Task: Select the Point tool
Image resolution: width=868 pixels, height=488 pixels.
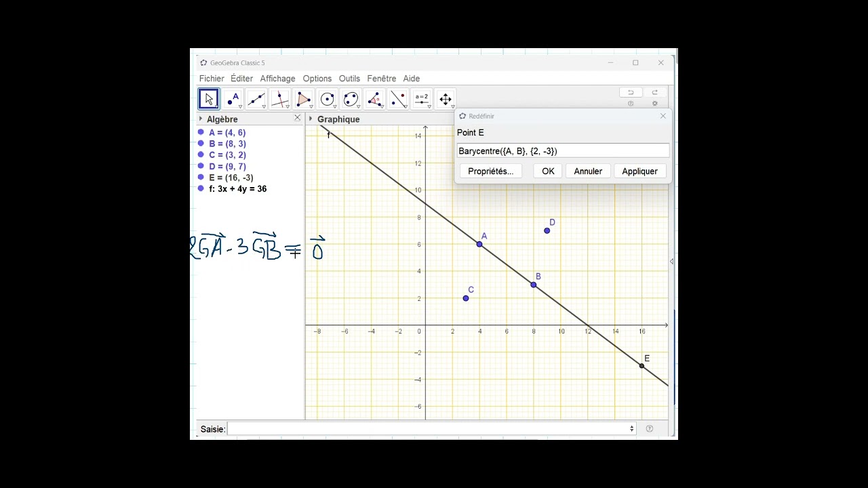Action: coord(233,99)
